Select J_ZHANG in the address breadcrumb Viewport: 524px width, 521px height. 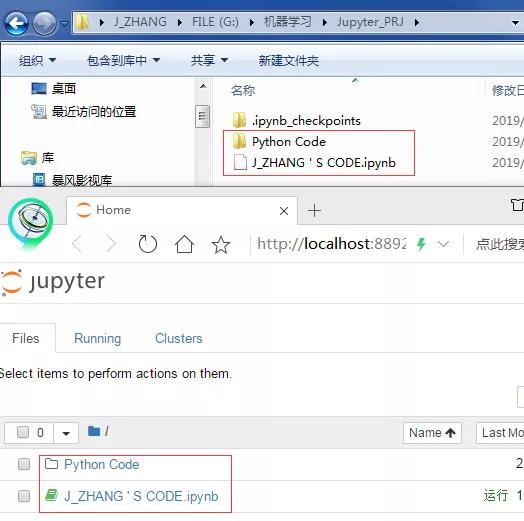(140, 22)
